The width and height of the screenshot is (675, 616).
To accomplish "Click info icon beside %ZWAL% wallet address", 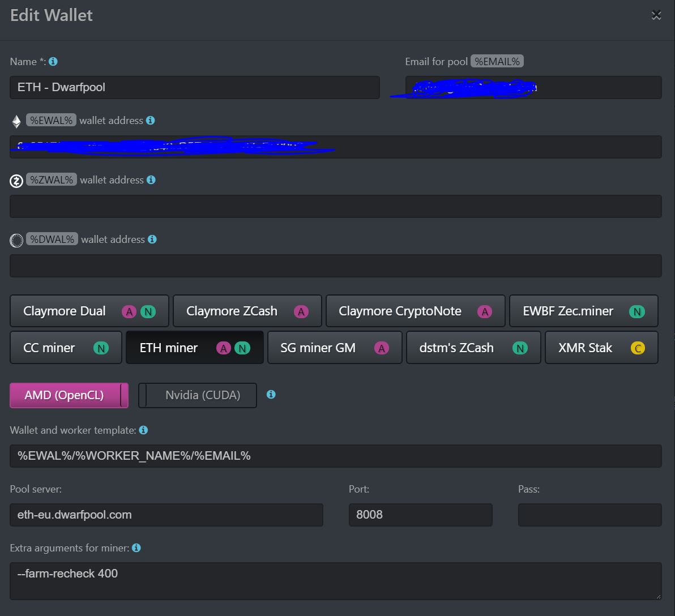I will pos(151,180).
